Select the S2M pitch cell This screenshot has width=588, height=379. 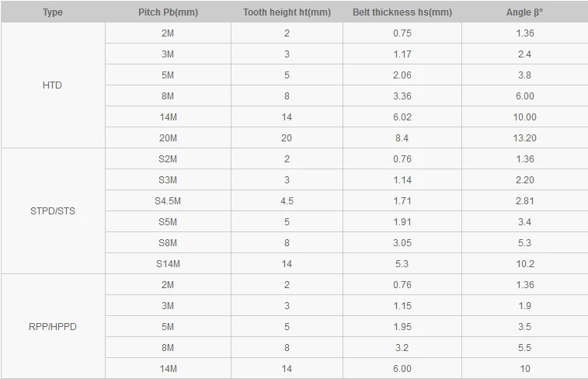pos(168,159)
